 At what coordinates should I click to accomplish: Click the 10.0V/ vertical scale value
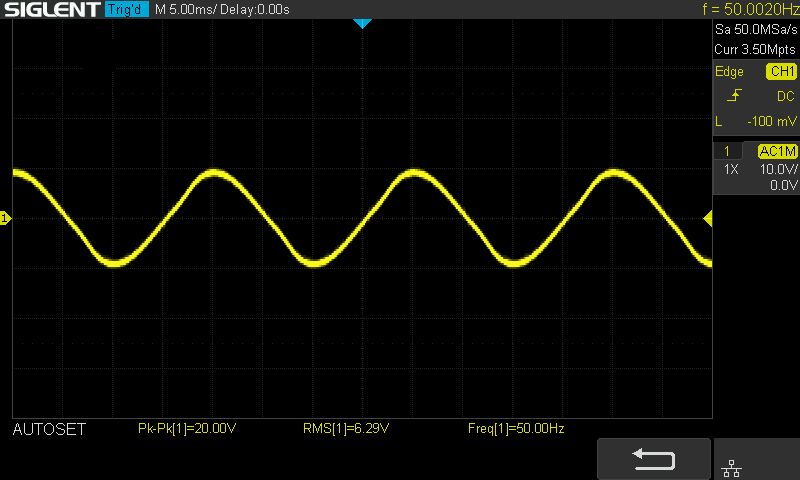pos(778,169)
